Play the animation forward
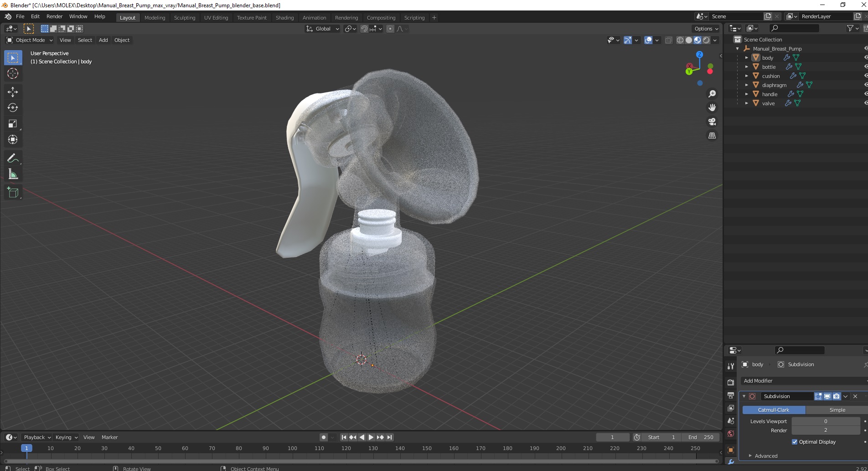Screen dimensions: 868x471 pos(371,437)
